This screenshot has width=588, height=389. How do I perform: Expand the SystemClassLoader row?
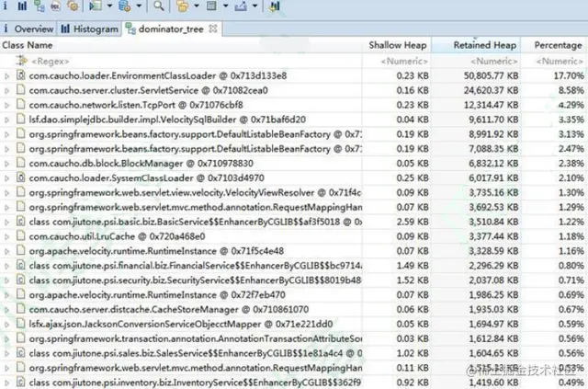coord(6,178)
